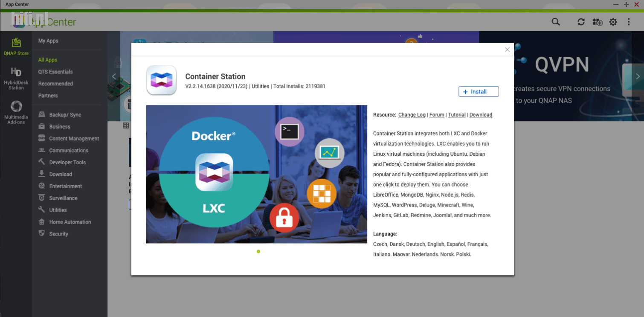Click the Security shield icon
The height and width of the screenshot is (317, 644).
42,233
